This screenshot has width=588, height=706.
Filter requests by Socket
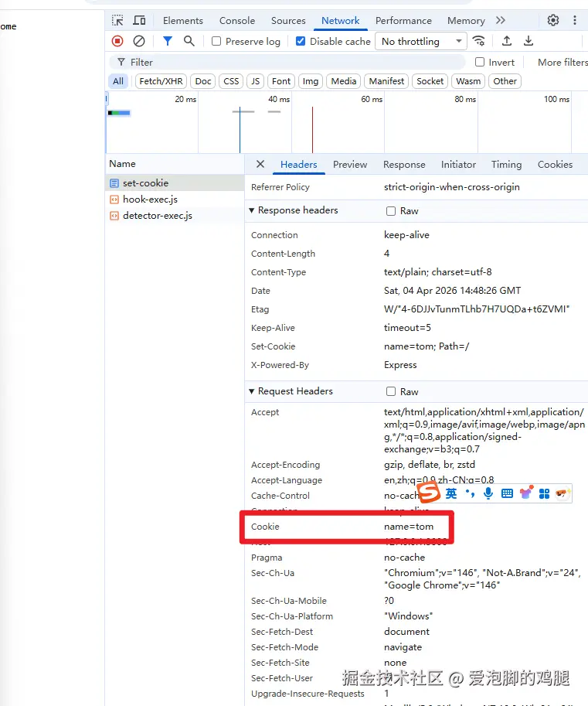click(430, 81)
